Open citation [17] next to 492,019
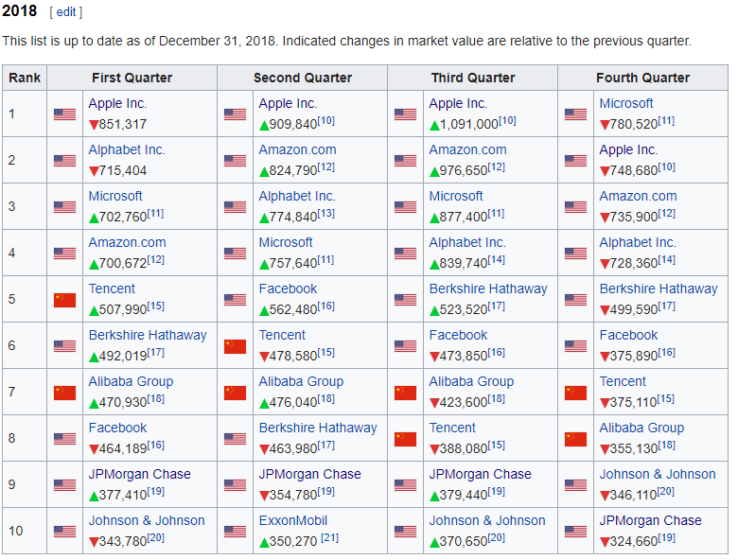Screen dimensions: 738x560 [156, 353]
